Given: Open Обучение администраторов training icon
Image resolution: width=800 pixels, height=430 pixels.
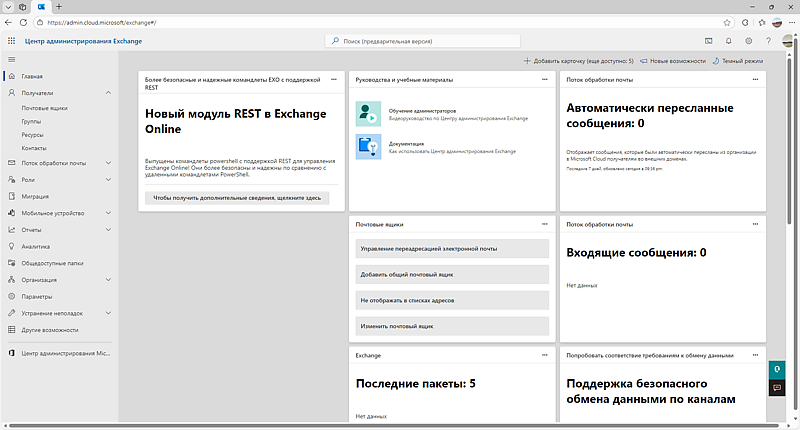Looking at the screenshot, I should (368, 114).
